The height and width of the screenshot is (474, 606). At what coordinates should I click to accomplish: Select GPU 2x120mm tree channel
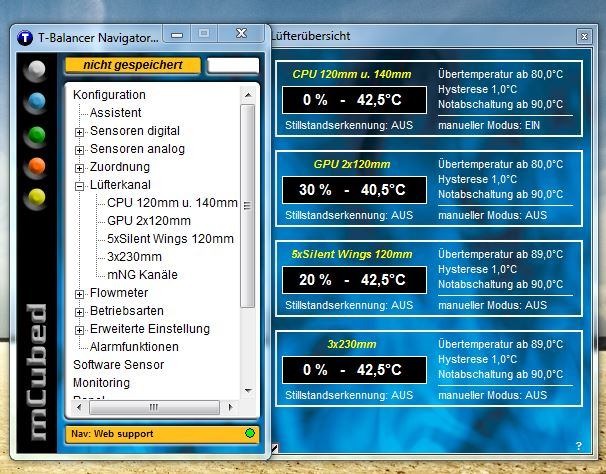(149, 221)
